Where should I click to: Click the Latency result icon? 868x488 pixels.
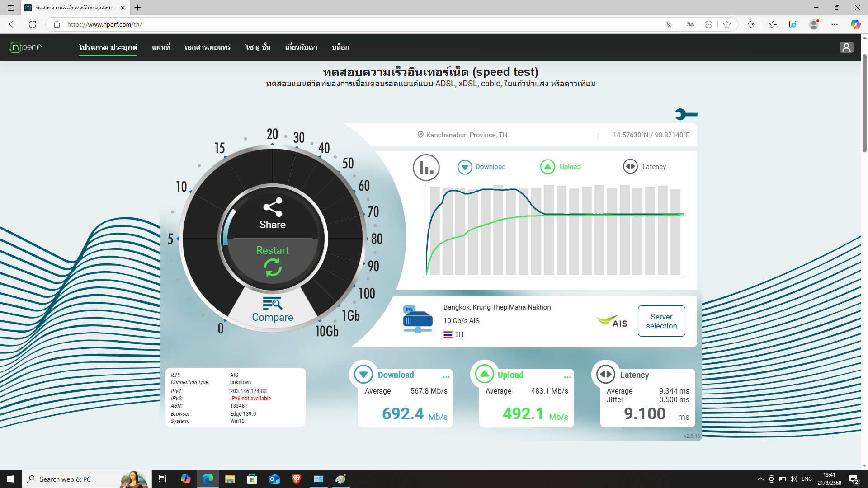[605, 374]
